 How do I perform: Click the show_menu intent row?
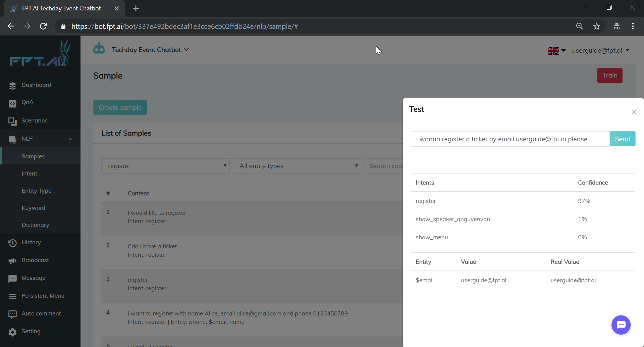(x=523, y=237)
